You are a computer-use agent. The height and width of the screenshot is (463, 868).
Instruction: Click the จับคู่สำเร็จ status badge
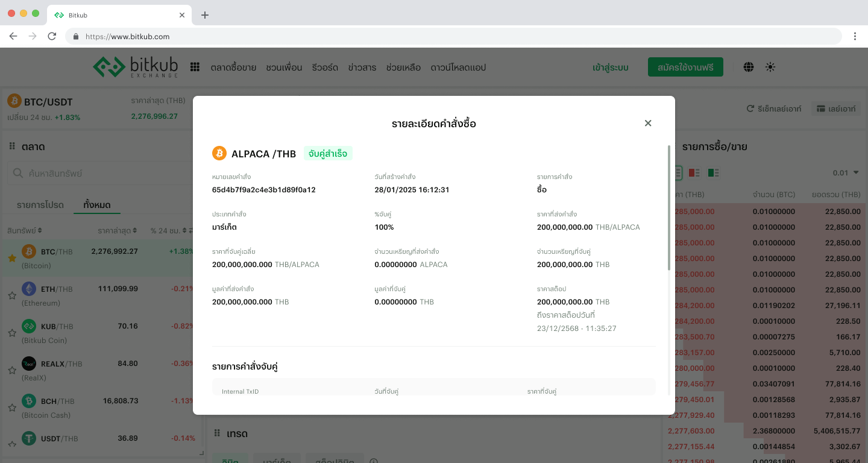coord(328,153)
